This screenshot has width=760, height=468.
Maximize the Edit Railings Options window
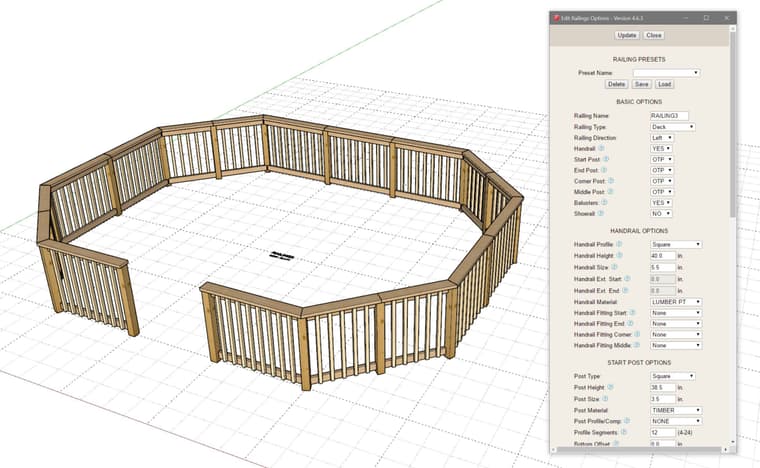(706, 18)
